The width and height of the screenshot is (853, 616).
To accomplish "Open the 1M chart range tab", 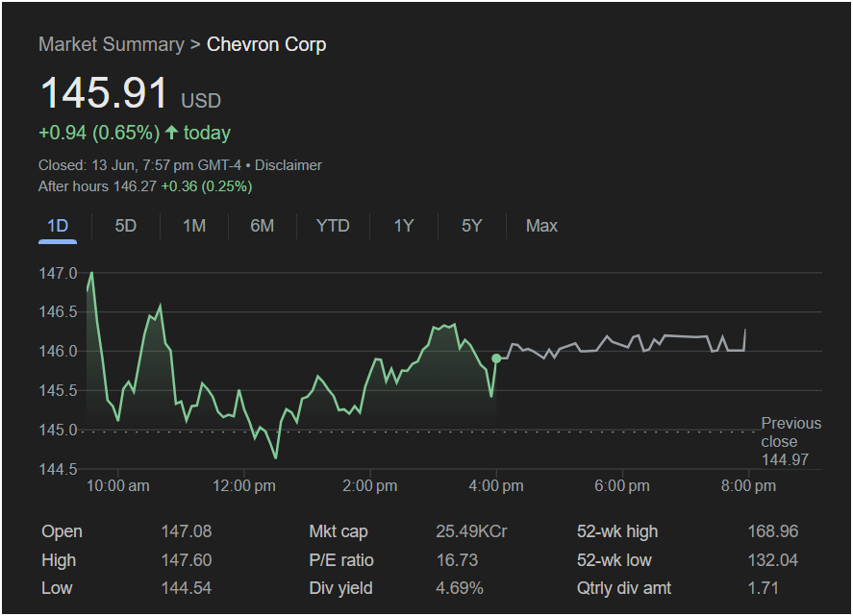I will coord(194,226).
